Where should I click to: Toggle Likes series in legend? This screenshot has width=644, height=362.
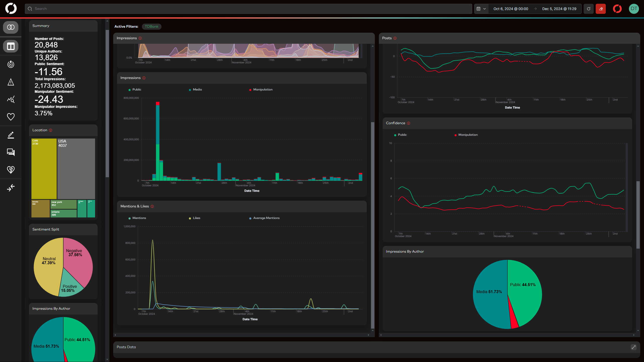[x=194, y=218]
